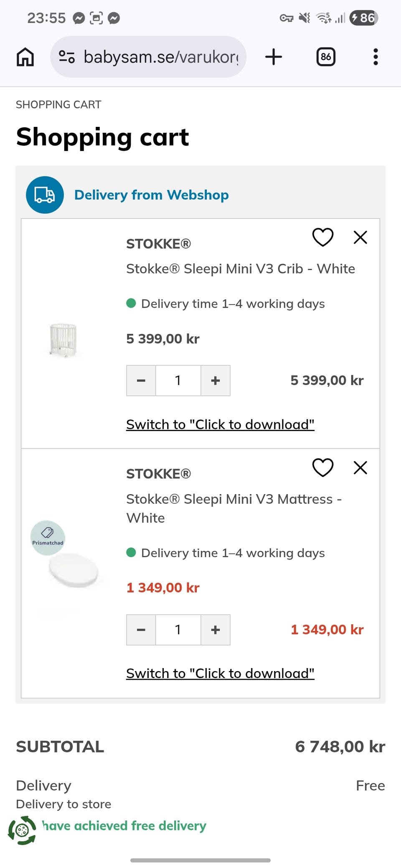Viewport: 401px width, 868px height.
Task: Tap the green cookie settings icon
Action: (22, 830)
